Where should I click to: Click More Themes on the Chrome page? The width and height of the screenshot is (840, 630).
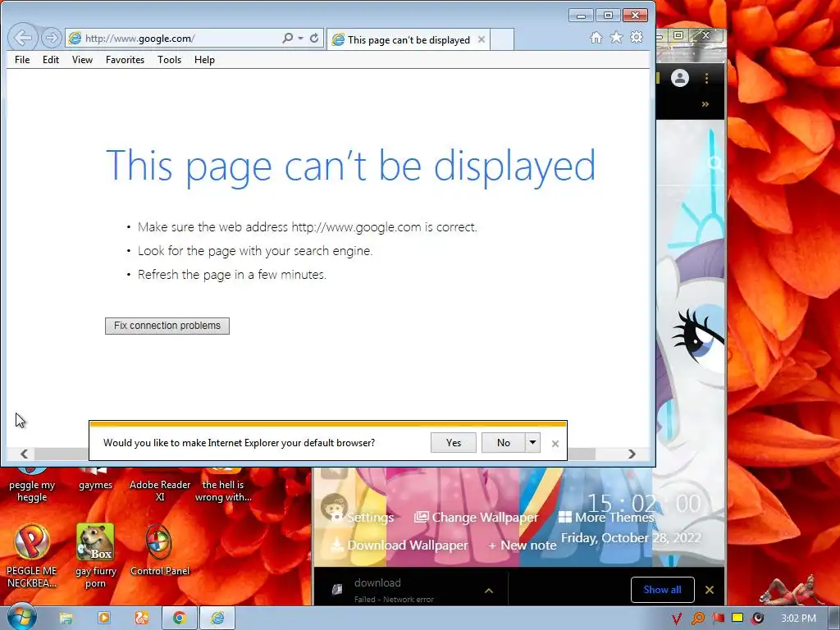(606, 517)
